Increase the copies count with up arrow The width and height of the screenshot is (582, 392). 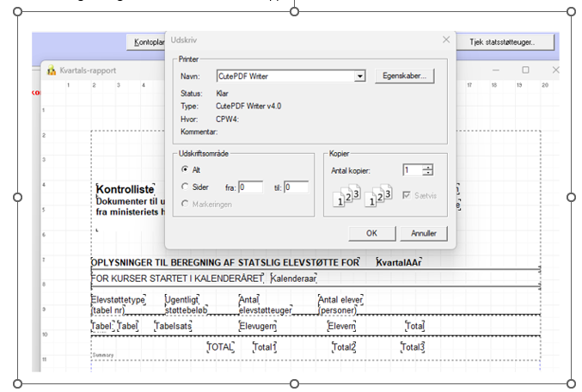pyautogui.click(x=428, y=167)
